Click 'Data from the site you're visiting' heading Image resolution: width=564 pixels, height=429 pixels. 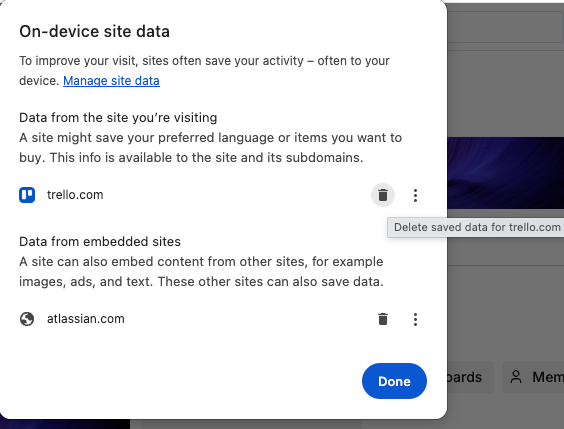118,118
